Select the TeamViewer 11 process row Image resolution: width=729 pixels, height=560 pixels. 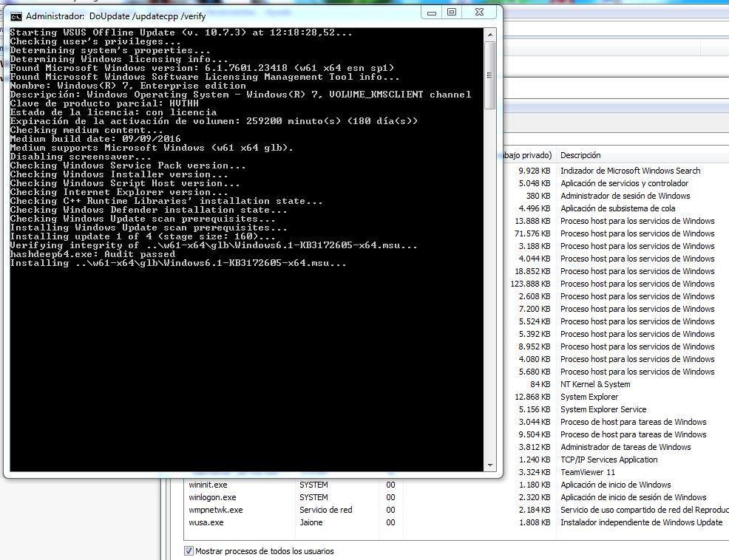[x=587, y=472]
